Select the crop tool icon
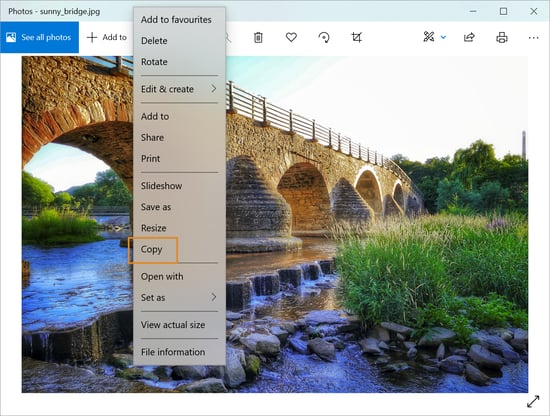 coord(356,37)
